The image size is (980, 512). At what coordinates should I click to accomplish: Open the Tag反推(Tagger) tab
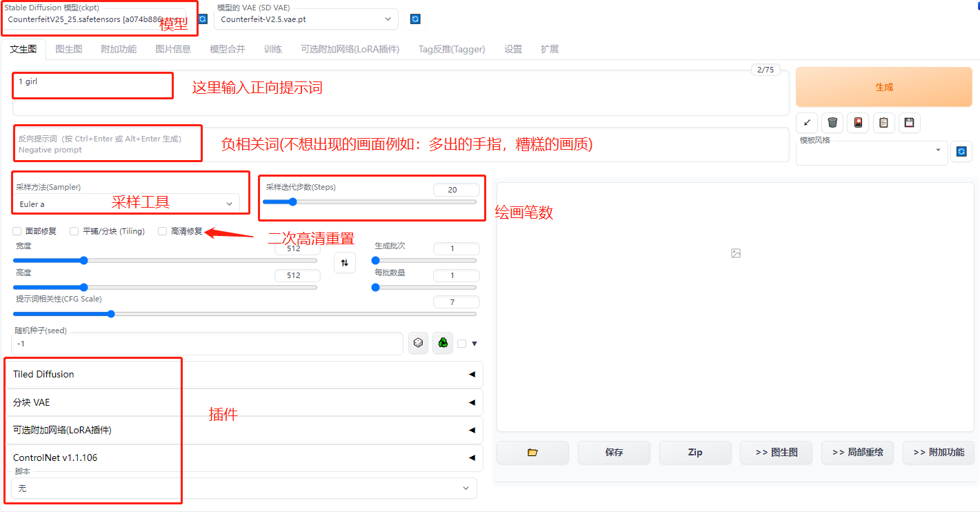pyautogui.click(x=452, y=49)
